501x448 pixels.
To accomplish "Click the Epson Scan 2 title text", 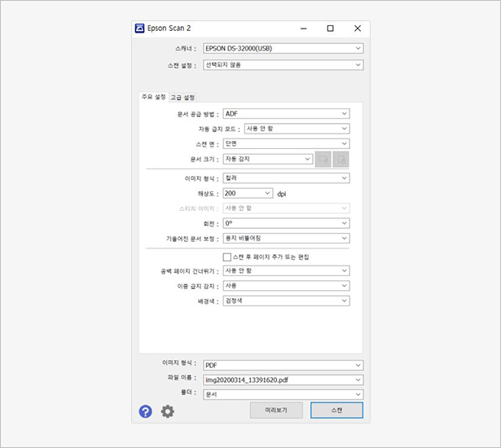I will [x=169, y=29].
